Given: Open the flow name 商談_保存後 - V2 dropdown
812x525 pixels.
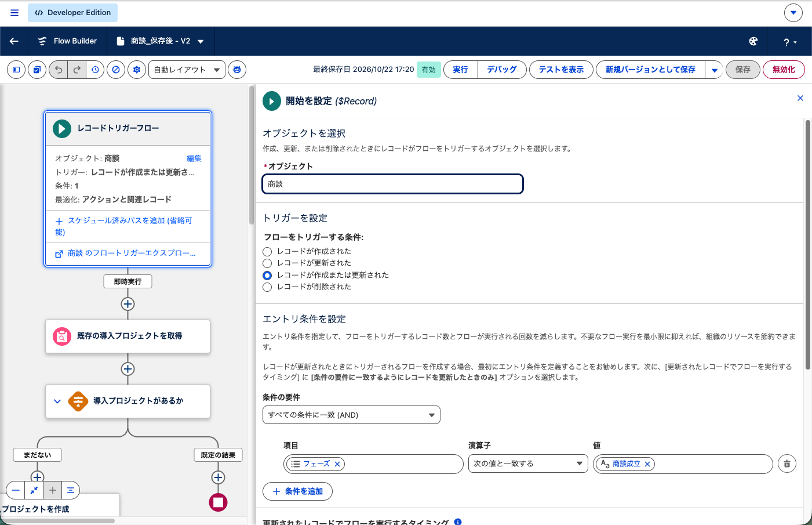Looking at the screenshot, I should (201, 41).
